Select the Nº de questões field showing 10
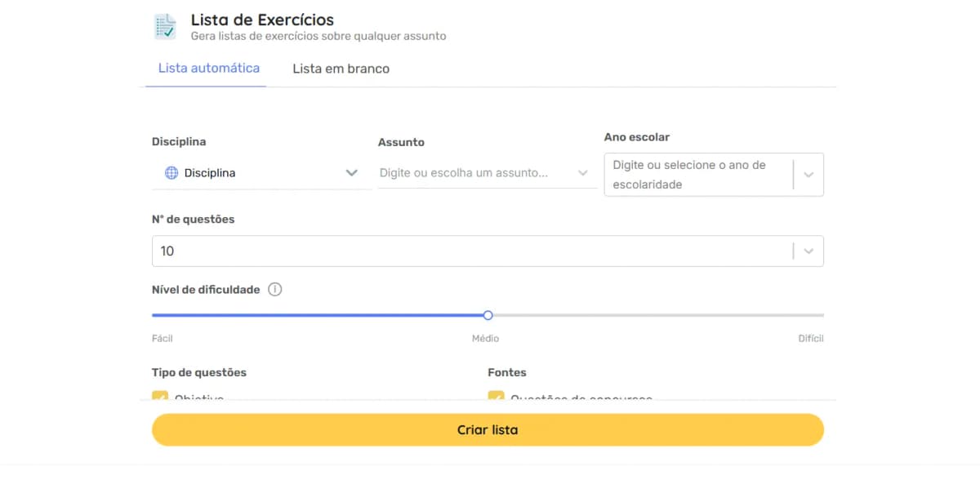Screen dimensions: 980x480 point(470,251)
